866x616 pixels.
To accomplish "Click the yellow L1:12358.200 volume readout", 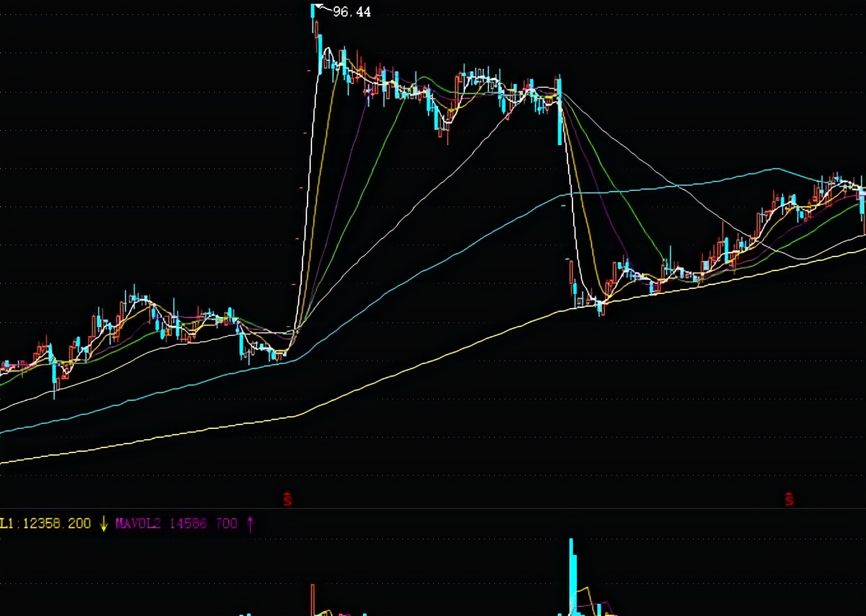I will 45,524.
